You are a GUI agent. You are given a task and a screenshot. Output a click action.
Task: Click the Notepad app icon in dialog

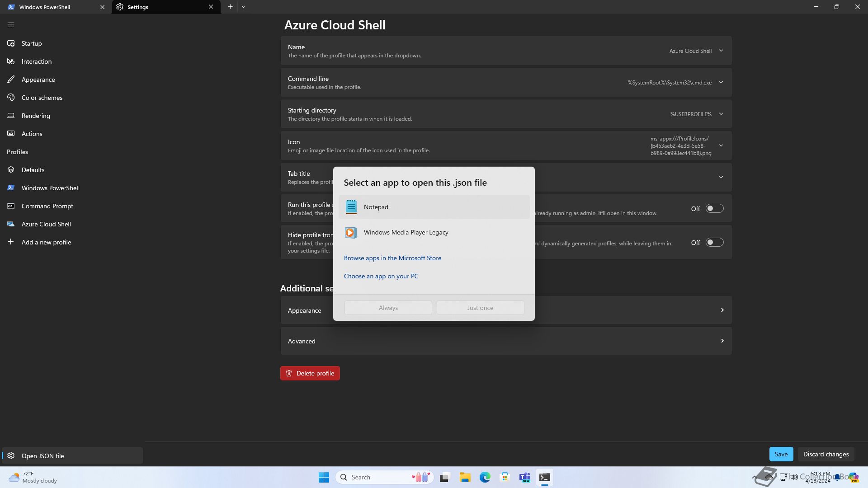click(x=351, y=207)
